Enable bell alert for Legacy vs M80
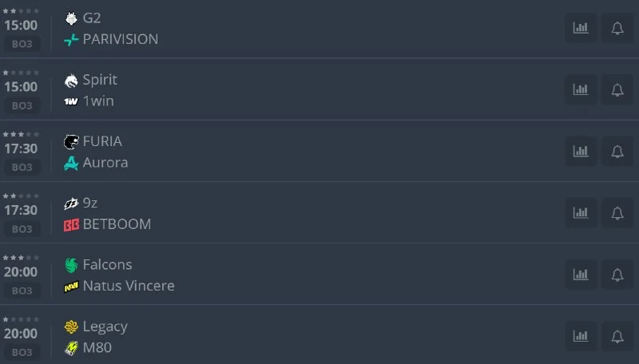This screenshot has height=364, width=639. pyautogui.click(x=617, y=336)
